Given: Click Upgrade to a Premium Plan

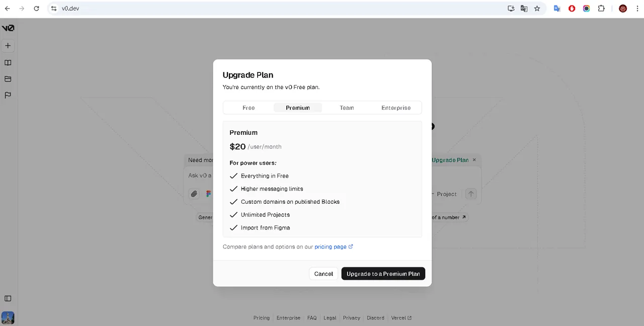Looking at the screenshot, I should pos(383,274).
